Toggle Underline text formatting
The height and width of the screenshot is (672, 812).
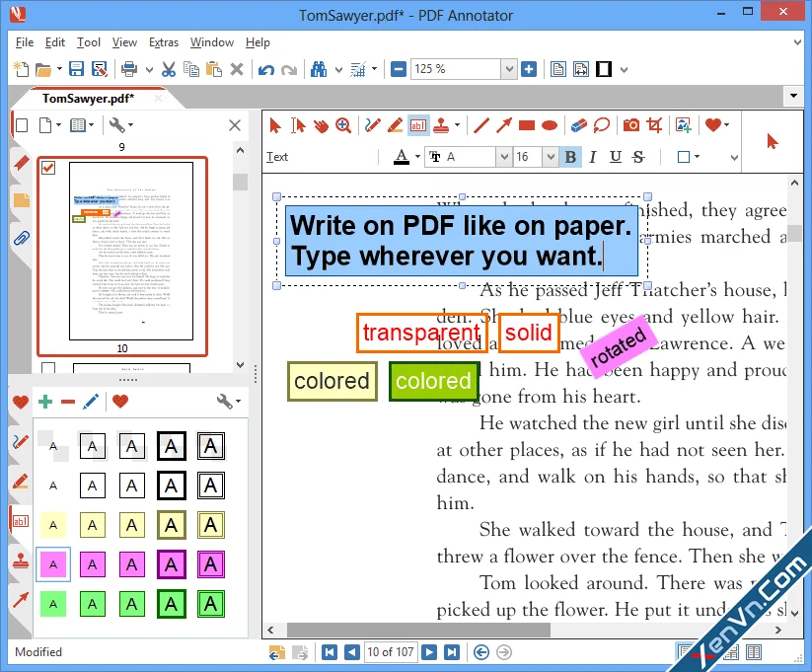click(616, 157)
